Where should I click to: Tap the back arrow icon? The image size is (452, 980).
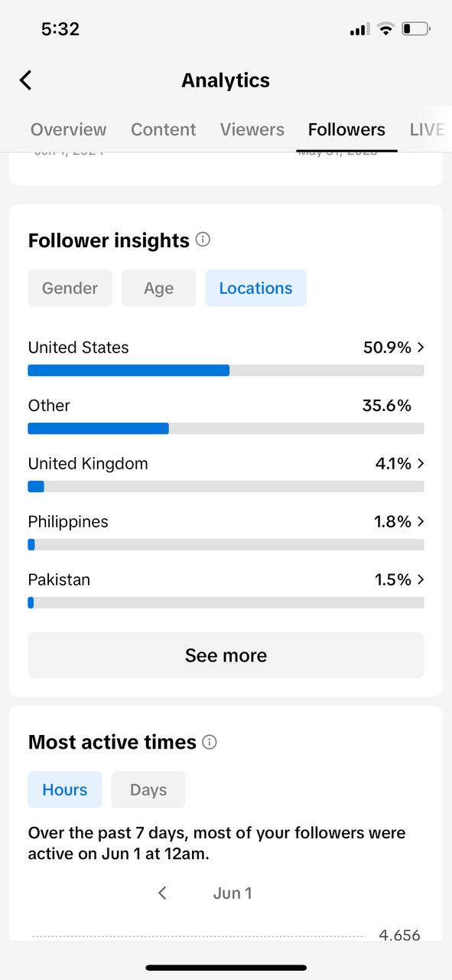[25, 80]
